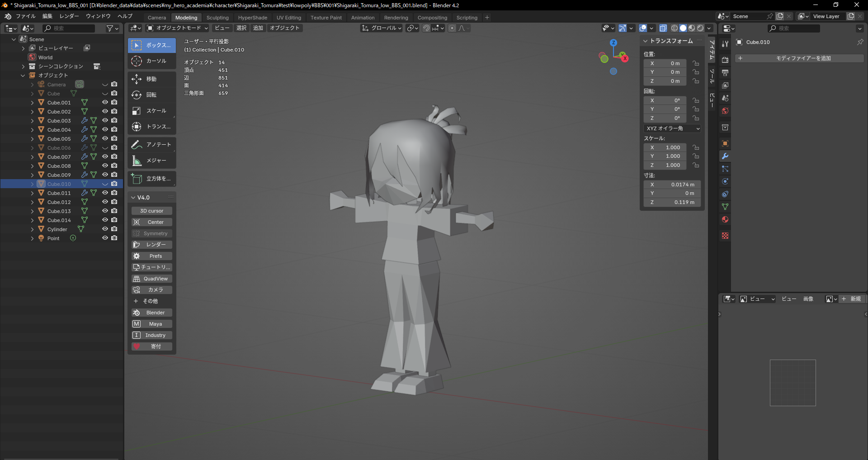Hide Cube.007 in viewport

105,156
